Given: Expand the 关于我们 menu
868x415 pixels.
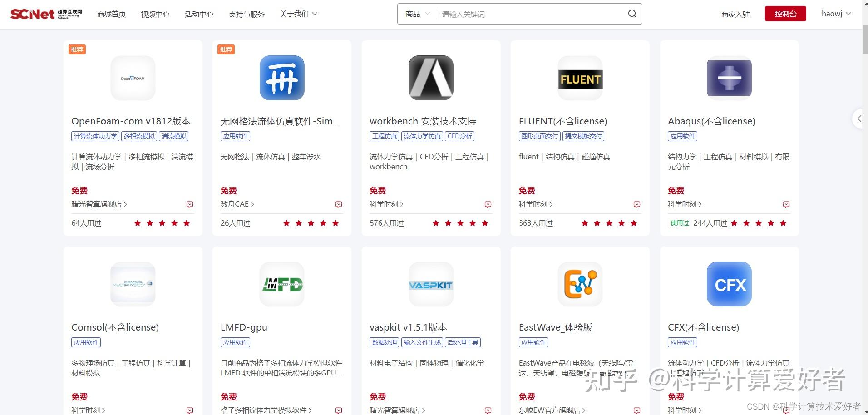Looking at the screenshot, I should pyautogui.click(x=298, y=14).
